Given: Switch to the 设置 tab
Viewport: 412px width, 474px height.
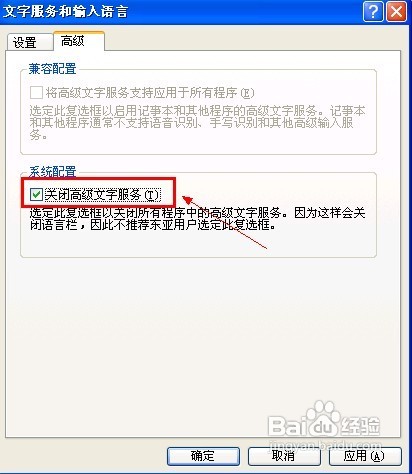Looking at the screenshot, I should point(25,42).
